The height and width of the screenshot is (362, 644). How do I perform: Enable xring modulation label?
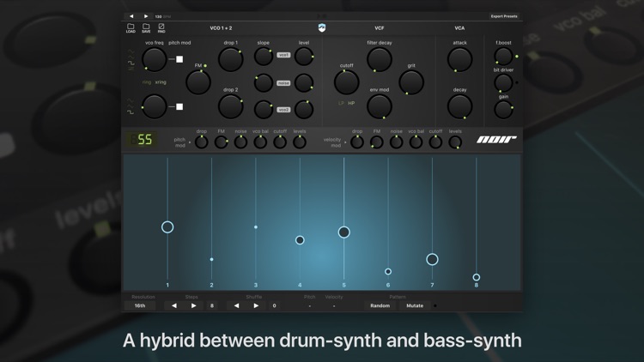[x=161, y=82]
